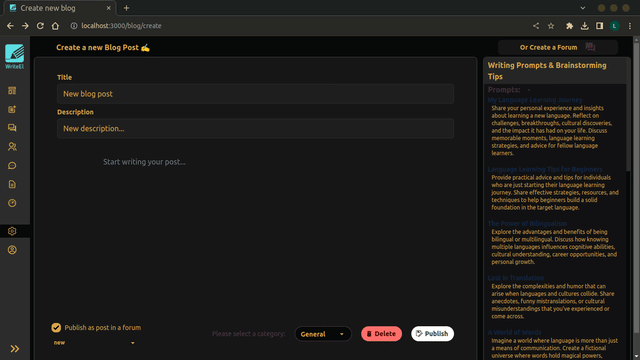Viewport: 640px width, 360px height.
Task: Click the address bar URL
Action: 121,26
